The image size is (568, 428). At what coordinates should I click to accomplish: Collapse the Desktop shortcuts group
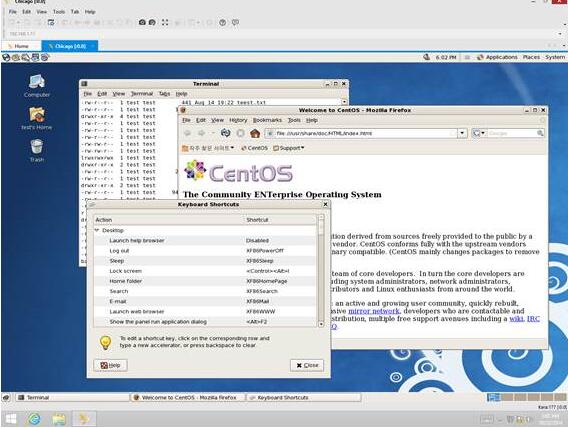tap(97, 230)
